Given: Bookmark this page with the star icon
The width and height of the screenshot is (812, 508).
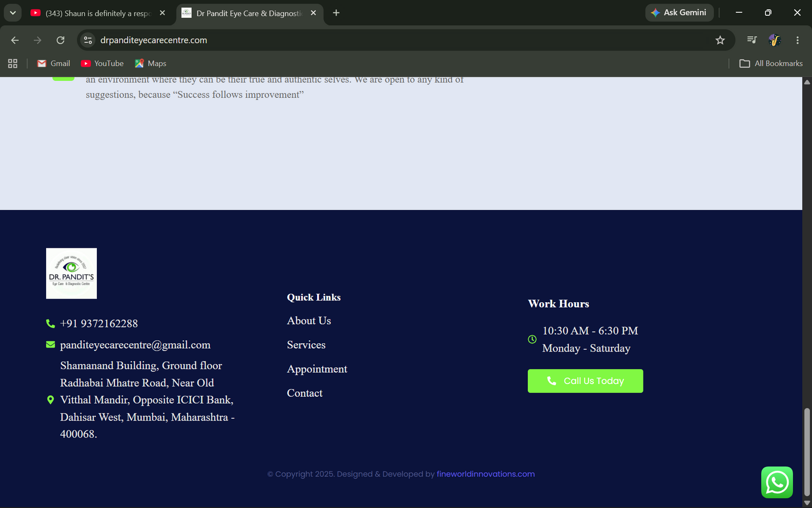Looking at the screenshot, I should point(720,40).
